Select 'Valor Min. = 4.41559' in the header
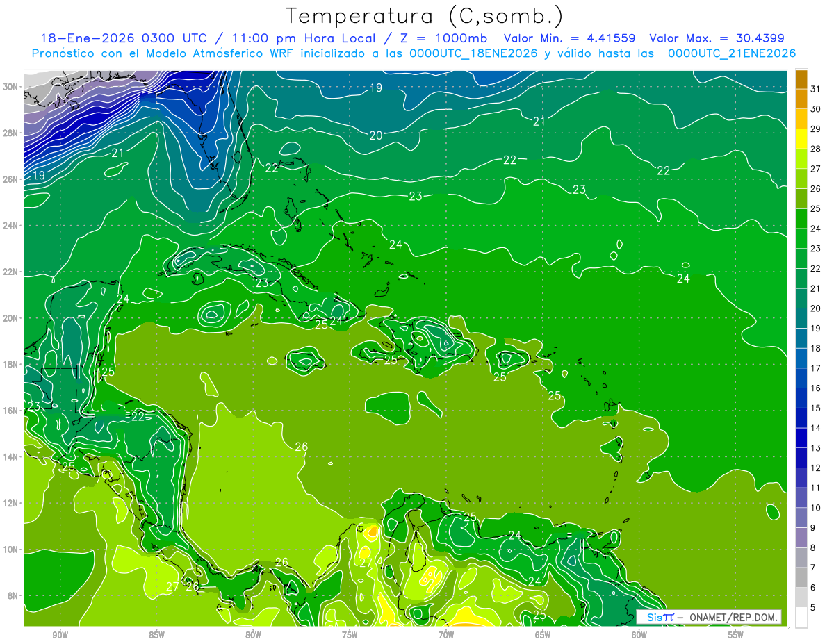This screenshot has width=834, height=644. click(x=570, y=38)
